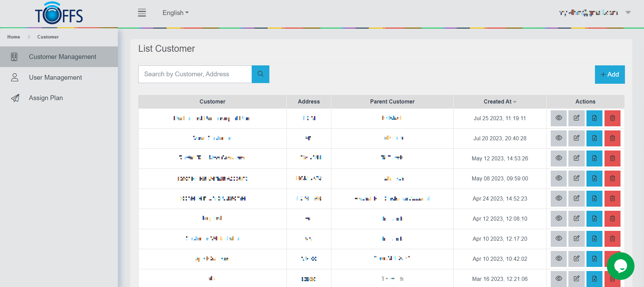The image size is (644, 287).
Task: Click the TOFFS logo
Action: [59, 14]
